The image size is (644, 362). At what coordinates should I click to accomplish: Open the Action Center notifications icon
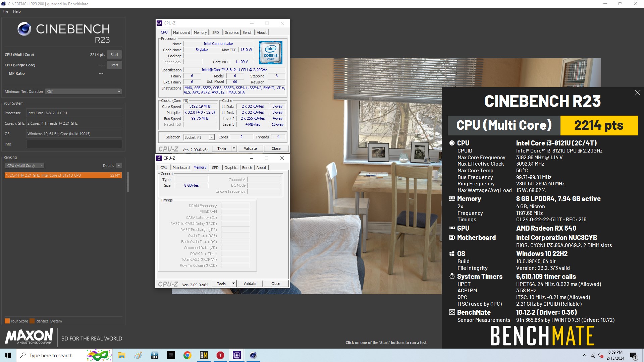tap(634, 356)
